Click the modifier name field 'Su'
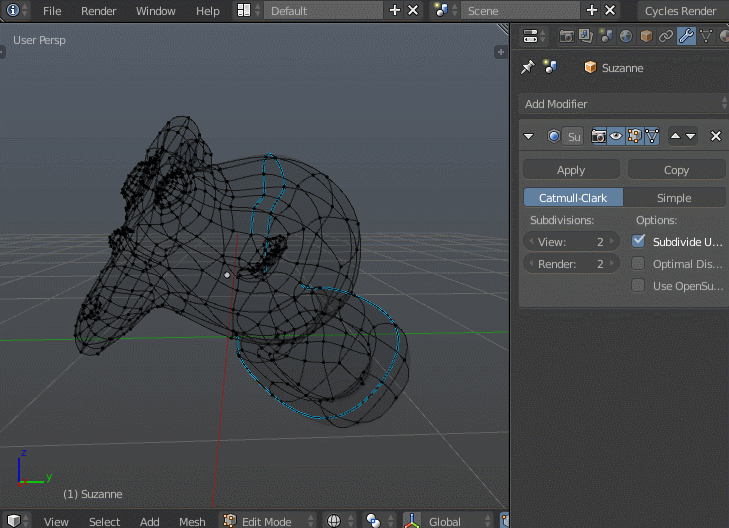This screenshot has height=528, width=729. 574,137
